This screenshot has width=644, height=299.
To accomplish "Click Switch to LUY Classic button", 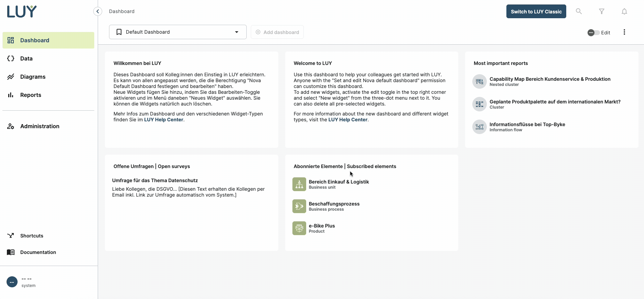I will pyautogui.click(x=536, y=11).
